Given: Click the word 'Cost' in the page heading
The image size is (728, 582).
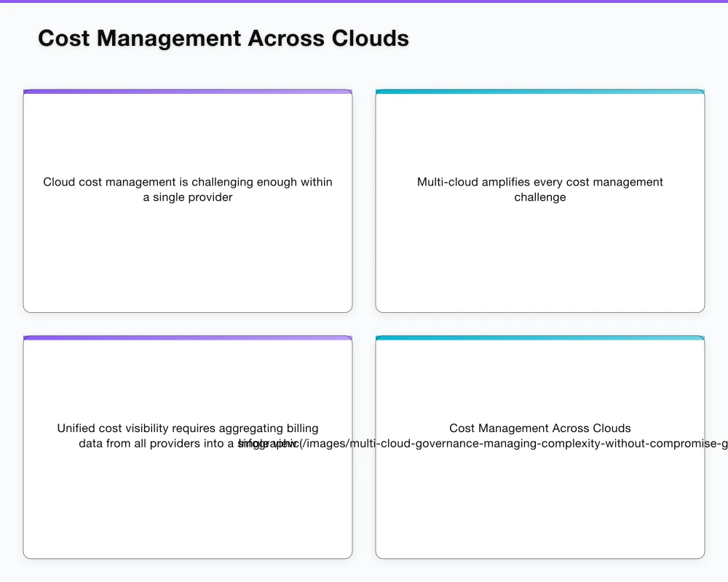Looking at the screenshot, I should [x=63, y=38].
